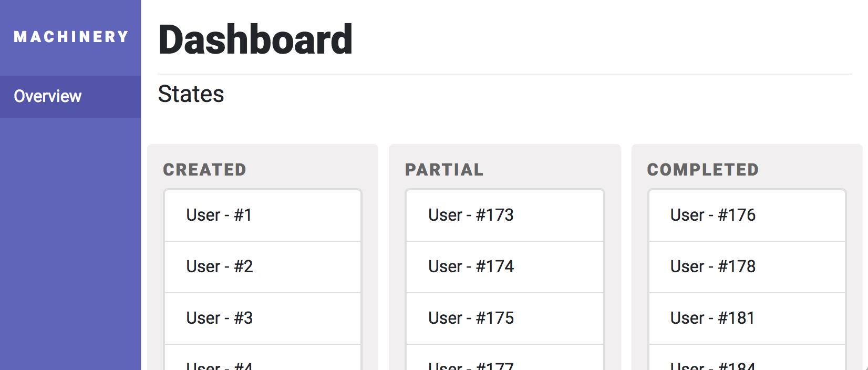Open the COMPLETED column header

point(702,169)
